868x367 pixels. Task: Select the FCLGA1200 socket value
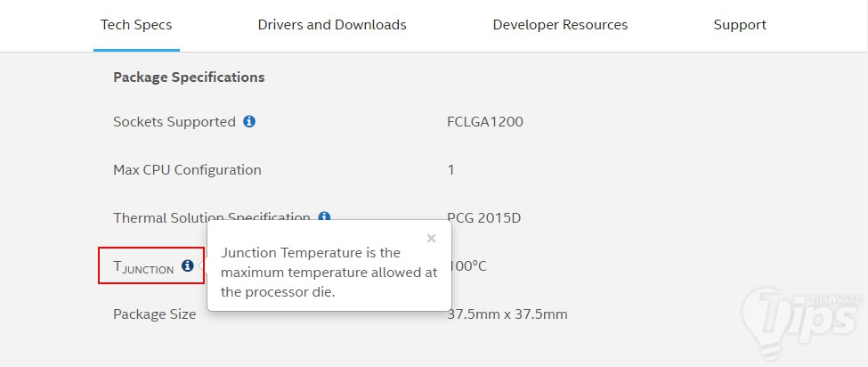pos(485,122)
